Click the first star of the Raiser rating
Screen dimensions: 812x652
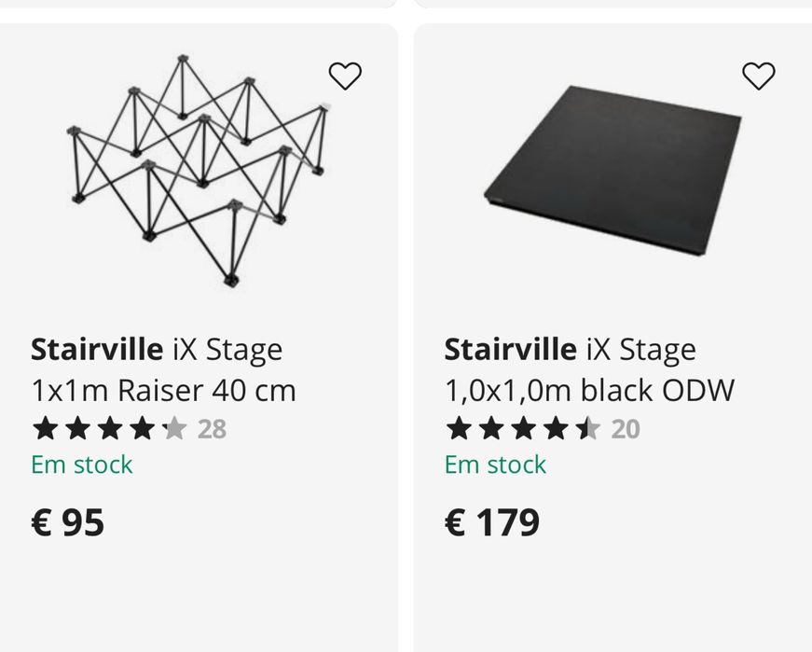pos(44,429)
